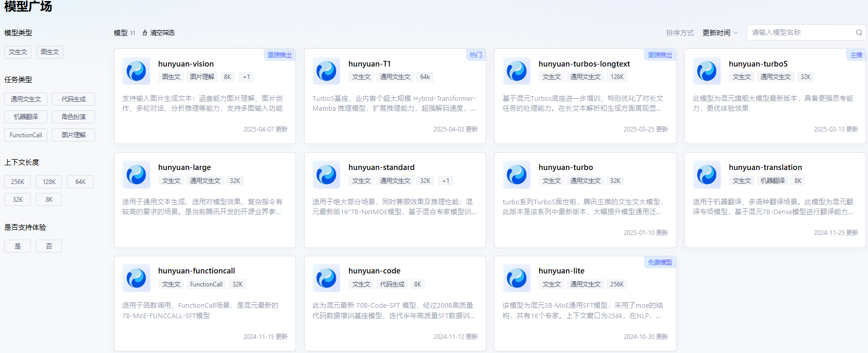Select the 8K context length filter
Image resolution: width=868 pixels, height=353 pixels.
tap(49, 200)
